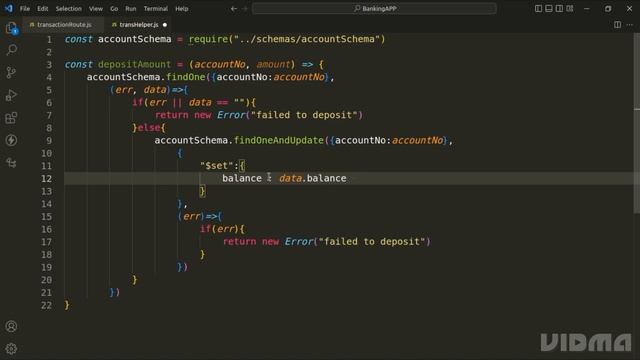Minimize the VS Code window

coord(587,9)
